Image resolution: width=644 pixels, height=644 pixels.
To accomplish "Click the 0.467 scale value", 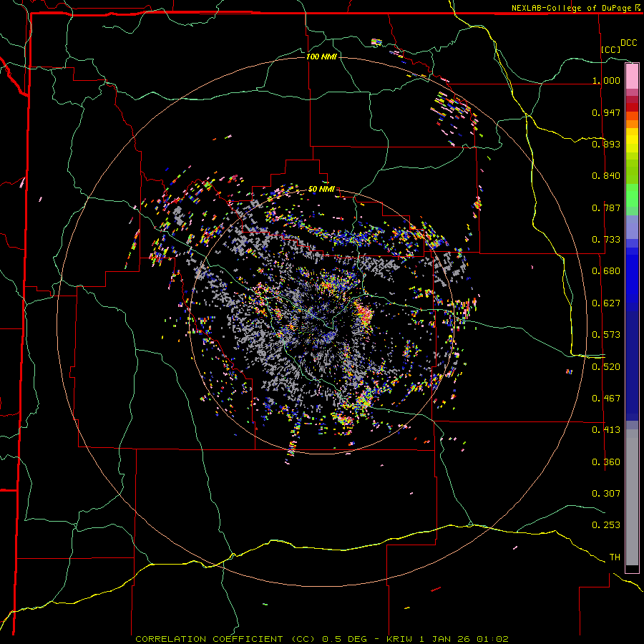I will coord(606,399).
